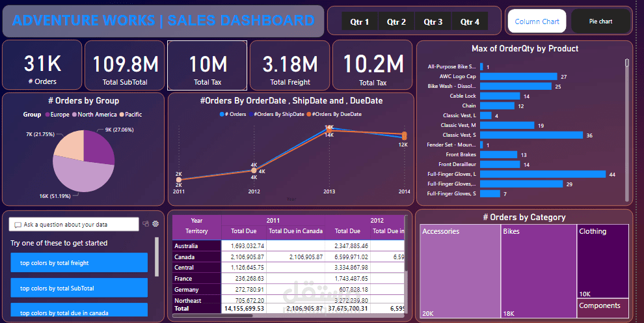Image resolution: width=644 pixels, height=323 pixels.
Task: Click the 2012 data point on line chart
Action: point(254,170)
